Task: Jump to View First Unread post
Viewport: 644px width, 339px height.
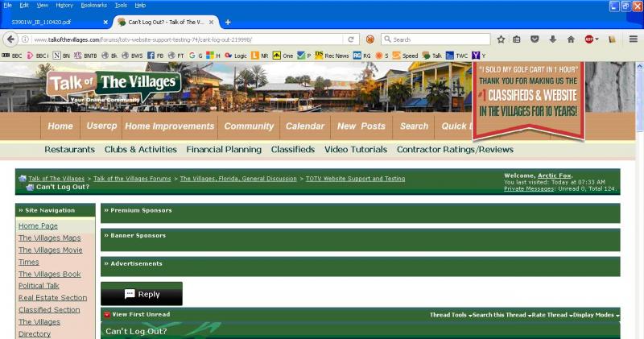Action: [141, 314]
